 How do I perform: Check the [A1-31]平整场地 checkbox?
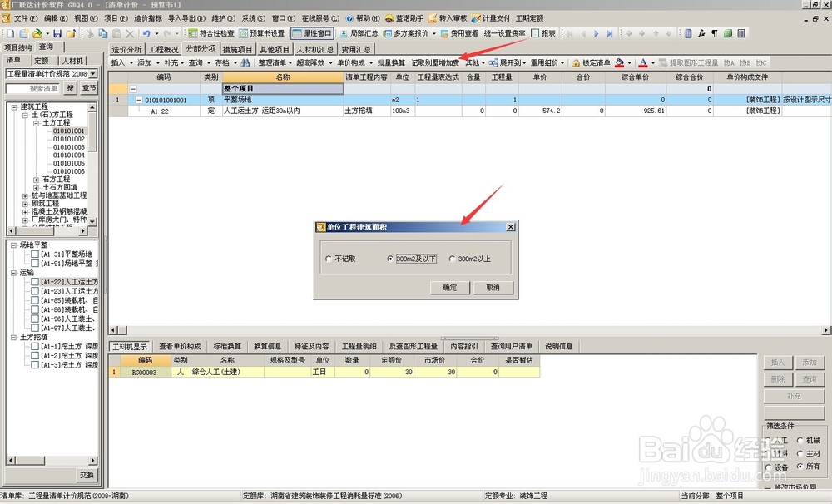click(35, 254)
